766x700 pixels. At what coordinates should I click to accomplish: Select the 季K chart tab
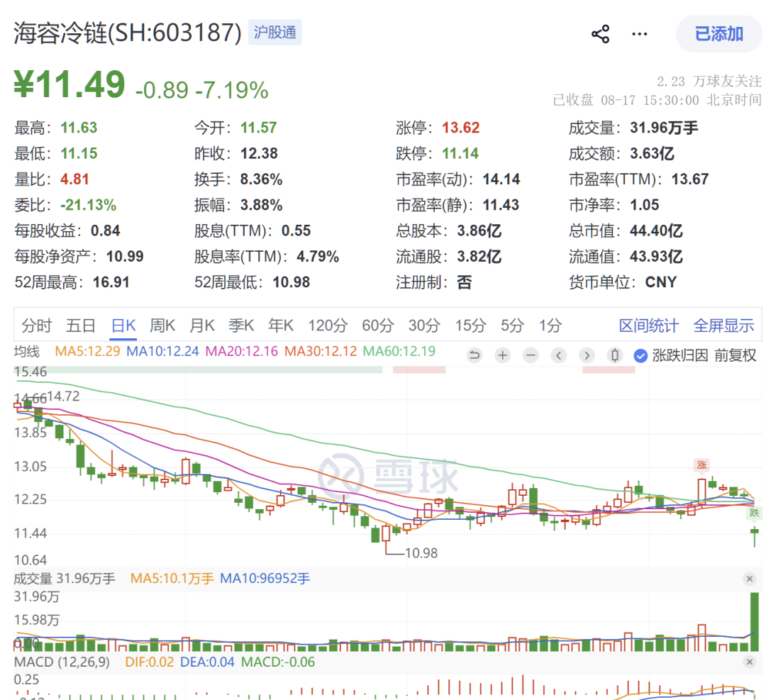(241, 326)
